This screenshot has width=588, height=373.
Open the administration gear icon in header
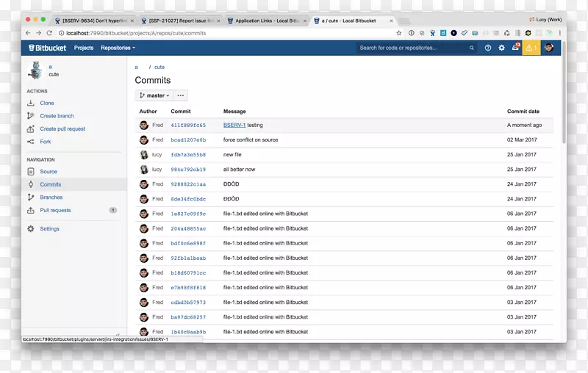coord(502,48)
